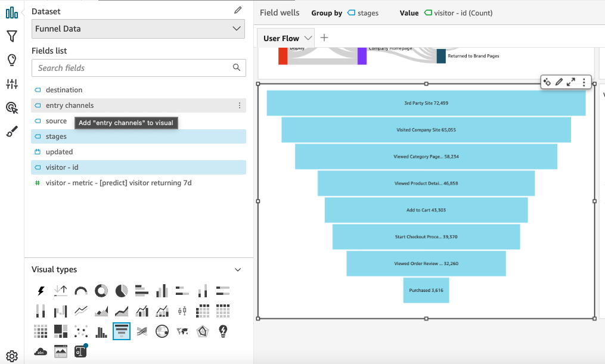Select the Sankey diagram visual type
The image size is (605, 364).
141,331
